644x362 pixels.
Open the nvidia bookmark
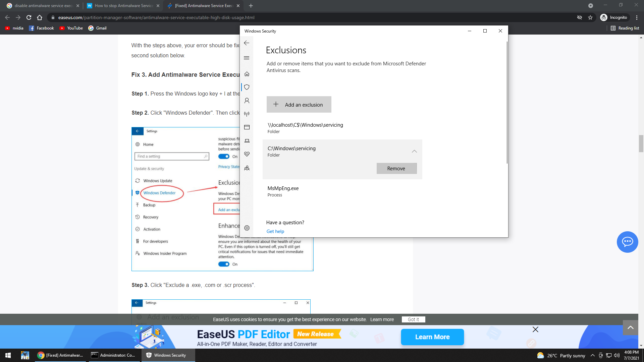(14, 28)
